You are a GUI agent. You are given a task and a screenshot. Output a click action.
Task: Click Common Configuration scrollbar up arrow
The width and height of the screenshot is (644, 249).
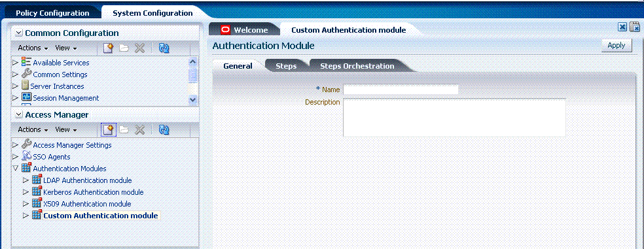(192, 62)
